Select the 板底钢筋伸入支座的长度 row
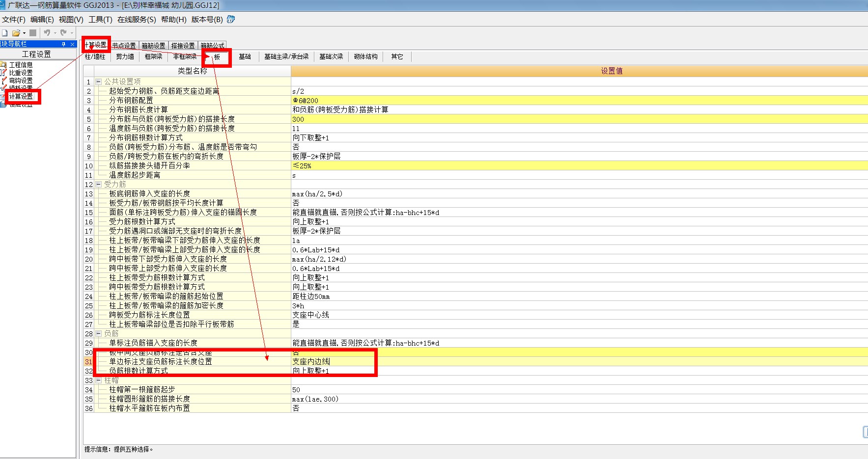This screenshot has height=459, width=868. pyautogui.click(x=149, y=194)
